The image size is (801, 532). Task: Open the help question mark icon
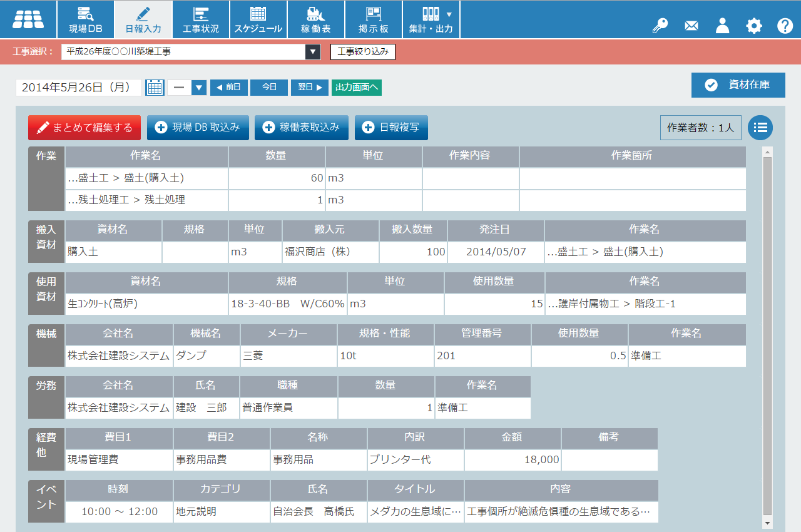pos(785,26)
